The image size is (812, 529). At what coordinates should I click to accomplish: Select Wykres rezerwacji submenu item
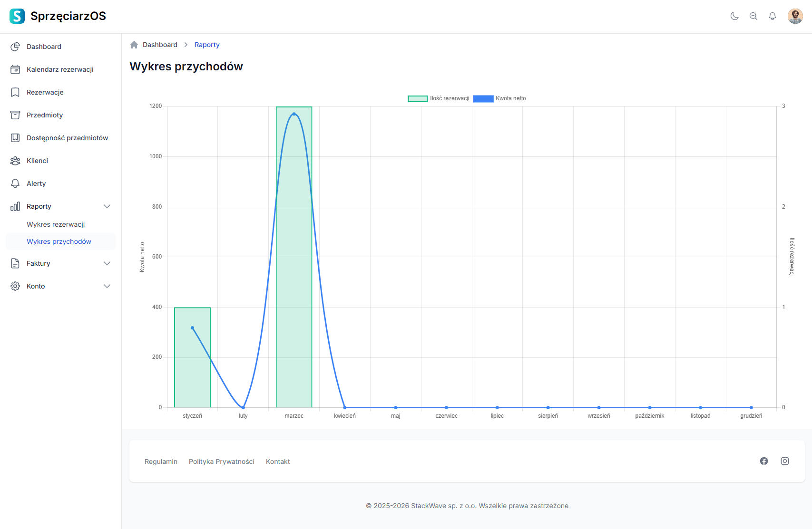tap(56, 224)
